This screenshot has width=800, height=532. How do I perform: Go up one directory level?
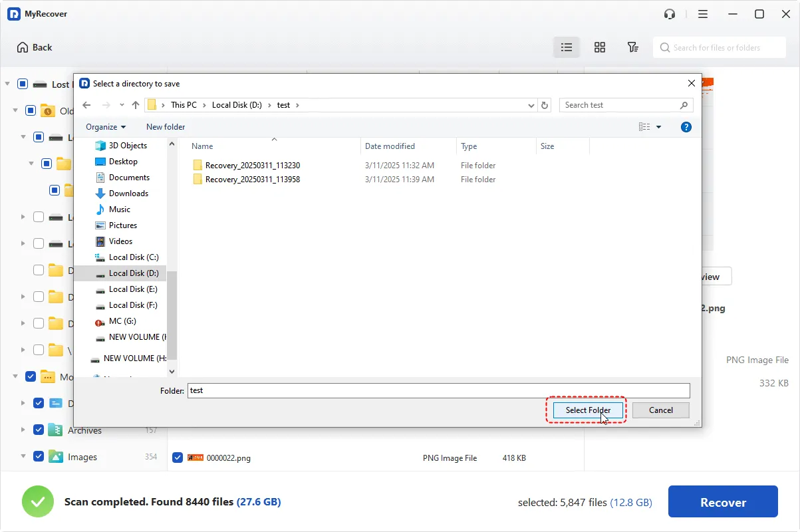pyautogui.click(x=136, y=105)
